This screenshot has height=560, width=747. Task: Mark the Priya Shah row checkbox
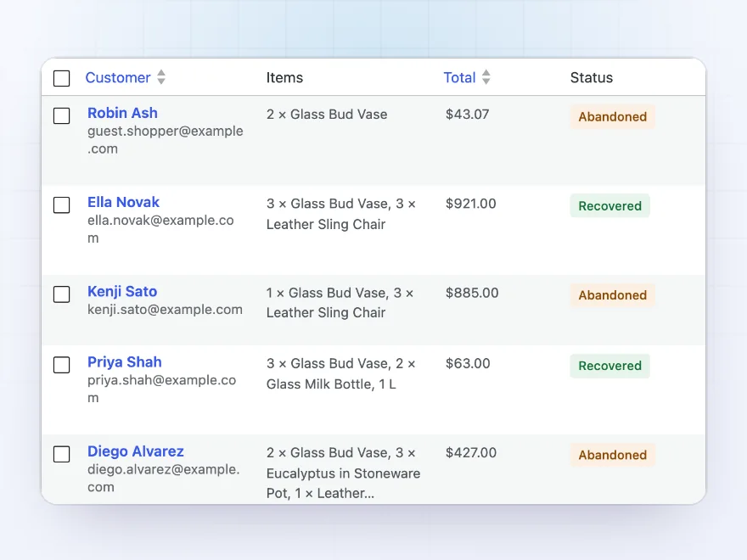pyautogui.click(x=61, y=365)
